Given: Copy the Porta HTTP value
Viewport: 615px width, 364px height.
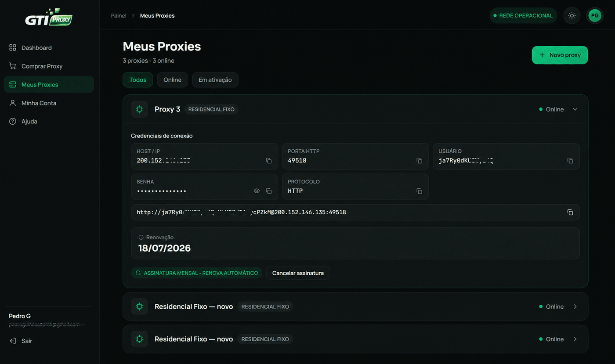Looking at the screenshot, I should click(x=420, y=161).
